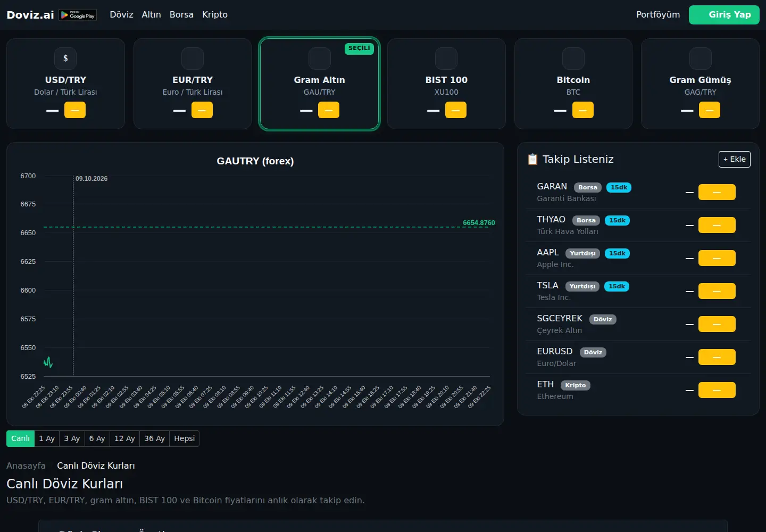The height and width of the screenshot is (532, 766).
Task: Switch chart to 3 Ay range
Action: (72, 438)
